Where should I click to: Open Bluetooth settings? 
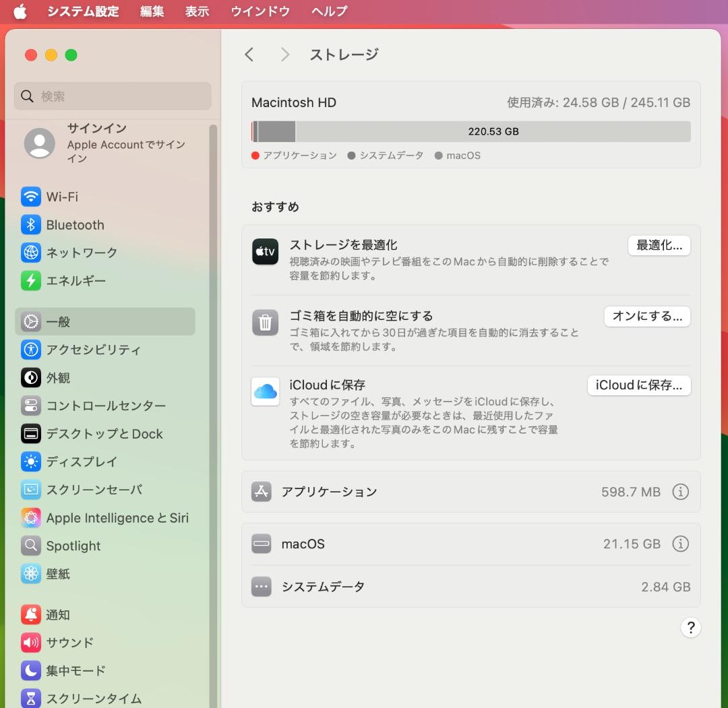pos(74,224)
